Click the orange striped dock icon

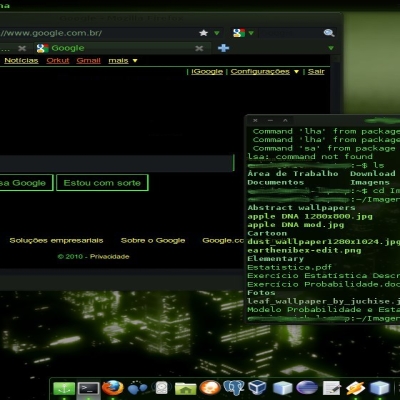click(355, 388)
